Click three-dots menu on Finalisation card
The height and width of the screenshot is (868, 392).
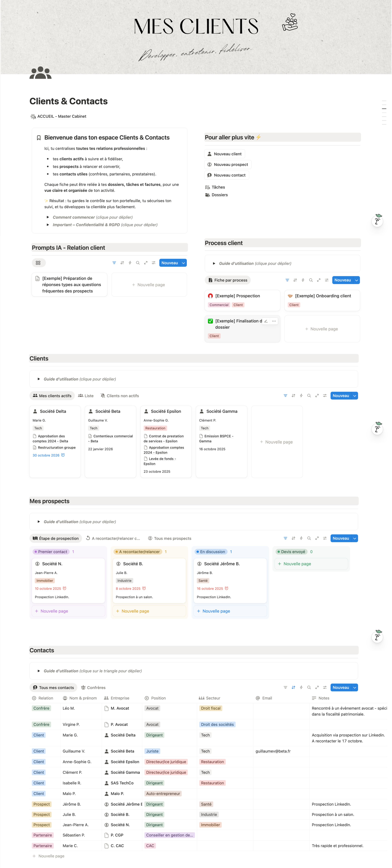pos(274,321)
